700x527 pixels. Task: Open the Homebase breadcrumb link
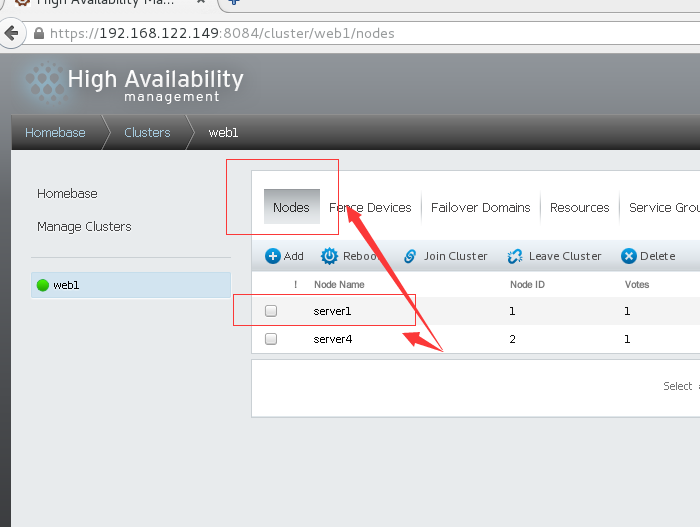click(55, 133)
